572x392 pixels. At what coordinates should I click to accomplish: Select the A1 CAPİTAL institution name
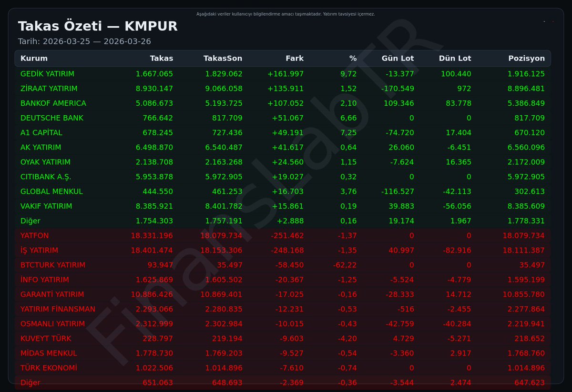point(41,133)
